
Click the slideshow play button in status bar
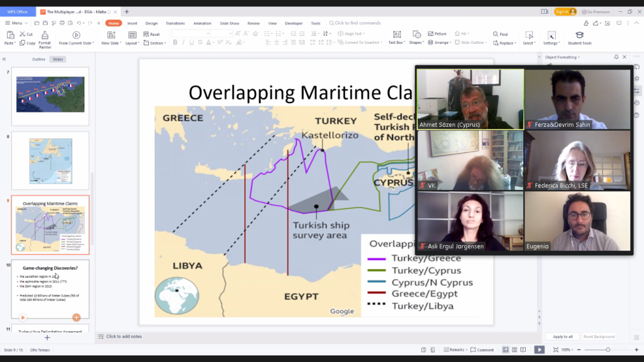tap(539, 349)
